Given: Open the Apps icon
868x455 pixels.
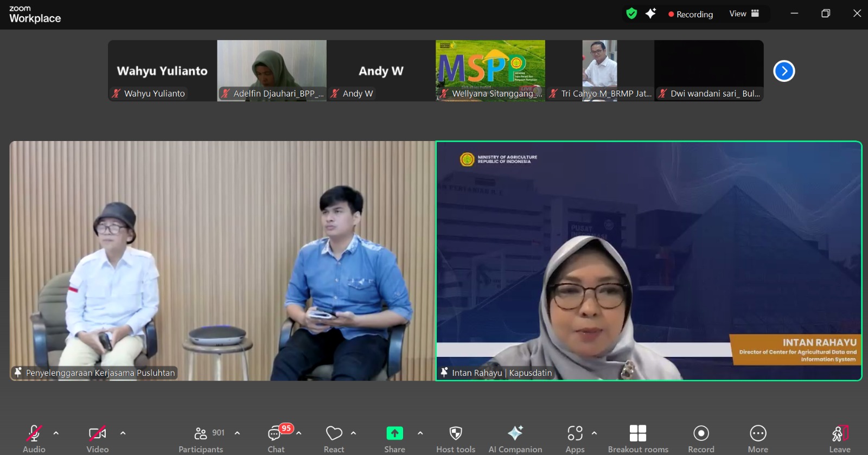Looking at the screenshot, I should [575, 438].
